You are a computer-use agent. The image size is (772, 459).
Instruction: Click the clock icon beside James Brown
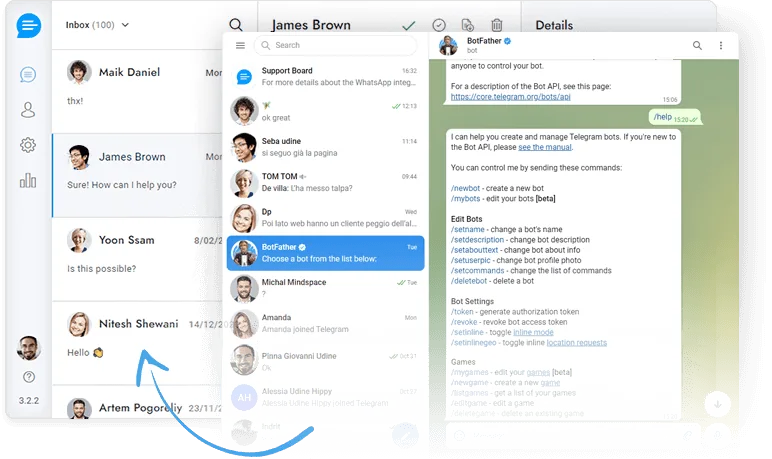click(439, 25)
